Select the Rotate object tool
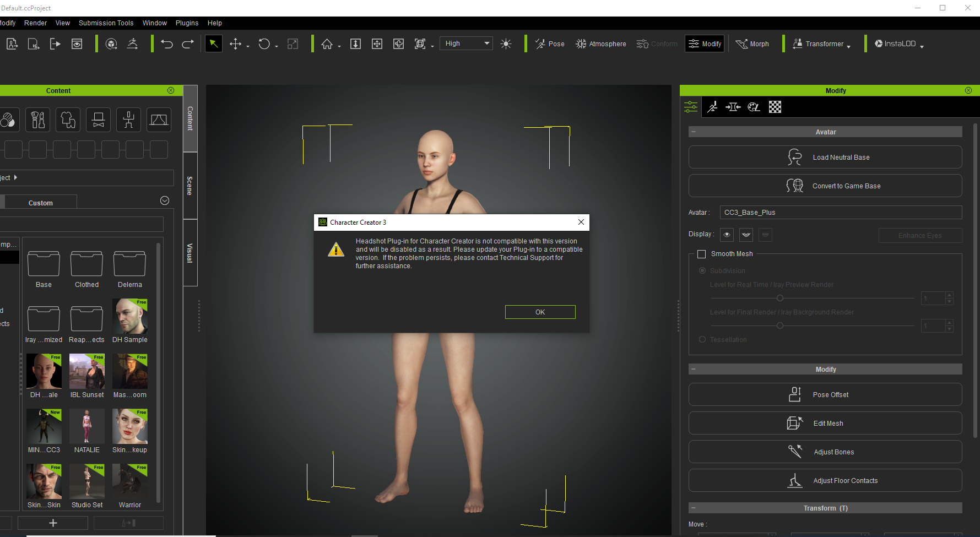 point(264,44)
